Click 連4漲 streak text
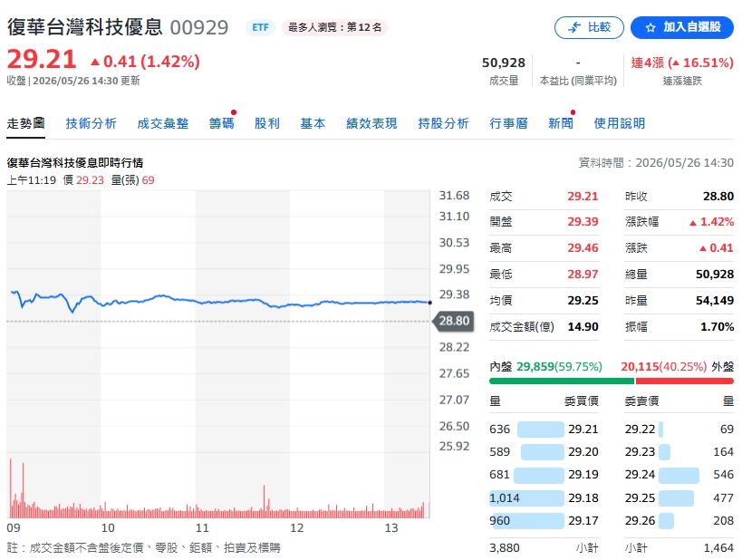This screenshot has height=560, width=742. tap(682, 63)
